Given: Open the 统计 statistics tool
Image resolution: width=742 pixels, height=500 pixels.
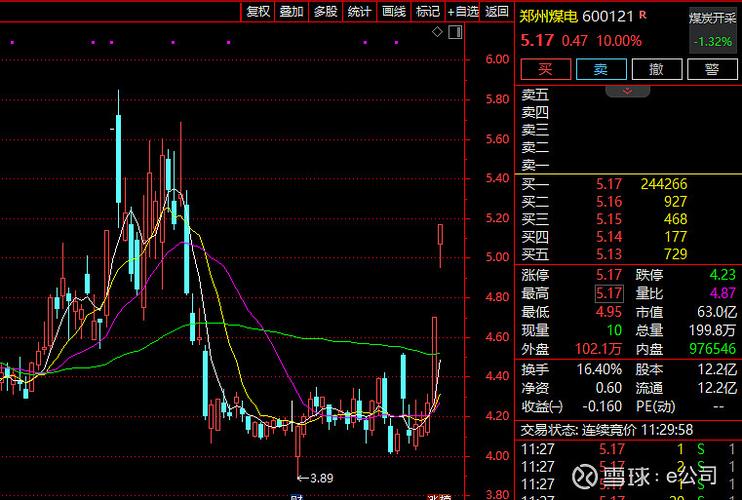Looking at the screenshot, I should pos(359,11).
